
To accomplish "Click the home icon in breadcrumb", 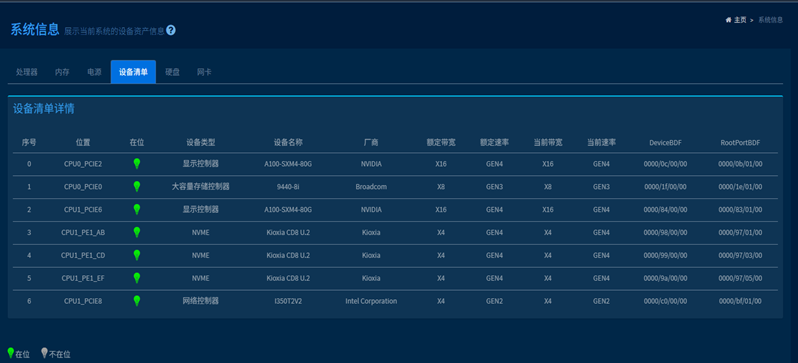I will pyautogui.click(x=728, y=20).
